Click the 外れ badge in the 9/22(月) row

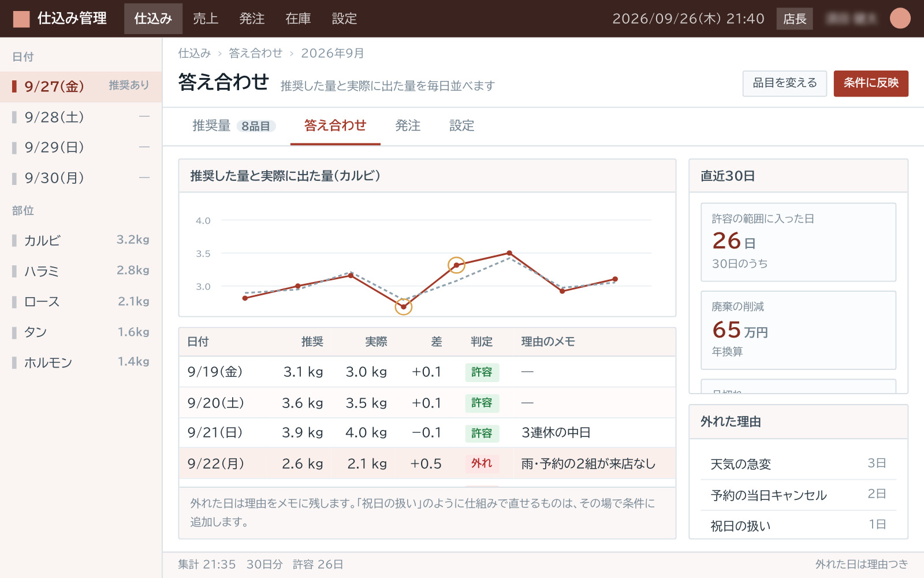tap(482, 464)
